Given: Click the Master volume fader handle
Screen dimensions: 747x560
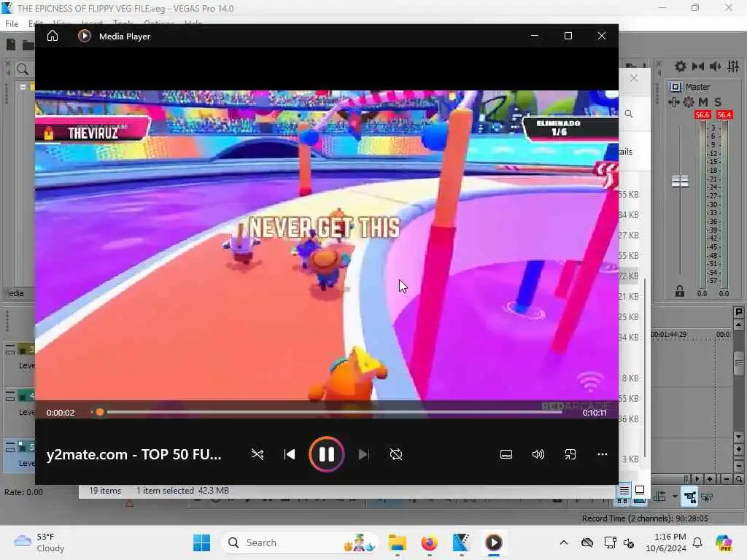Looking at the screenshot, I should (680, 182).
